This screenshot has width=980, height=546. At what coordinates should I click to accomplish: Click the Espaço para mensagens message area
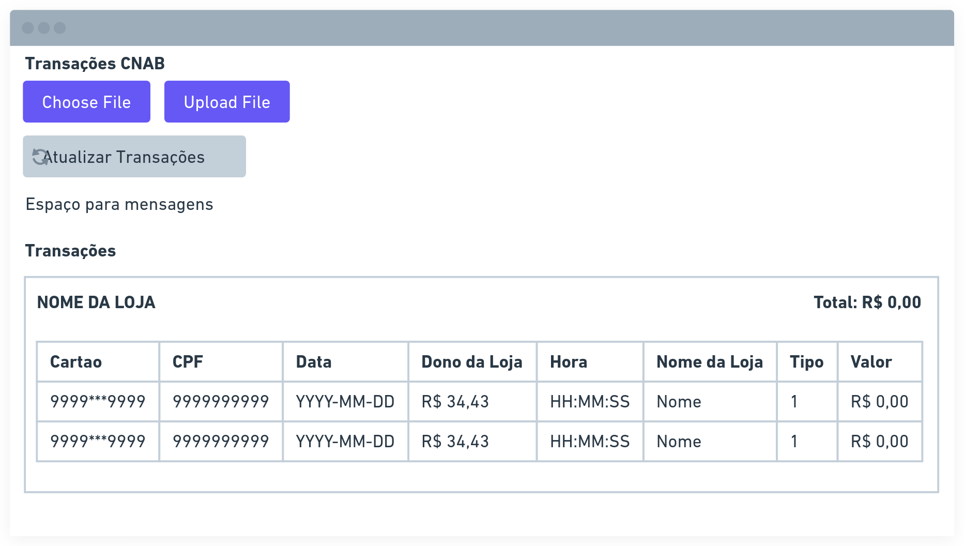click(x=119, y=205)
